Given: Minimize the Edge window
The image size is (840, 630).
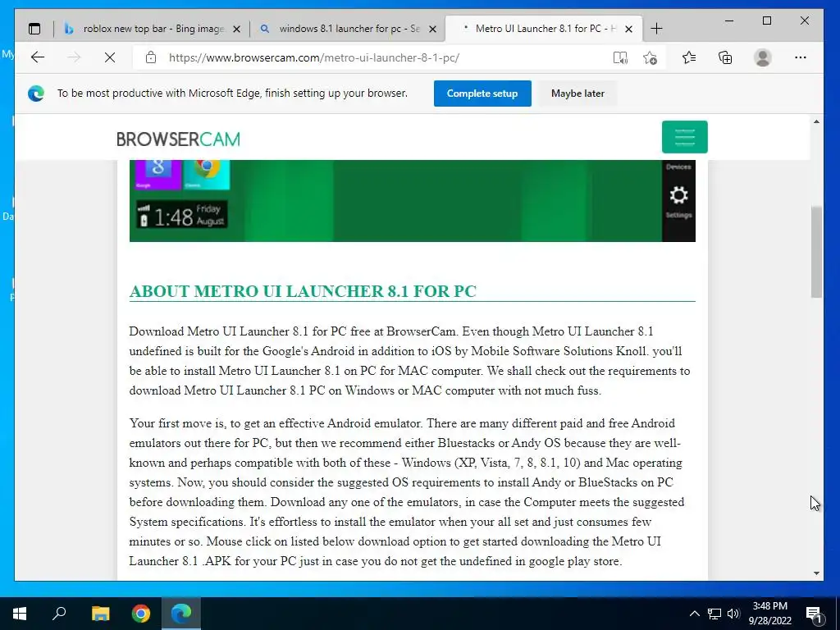Looking at the screenshot, I should coord(729,21).
